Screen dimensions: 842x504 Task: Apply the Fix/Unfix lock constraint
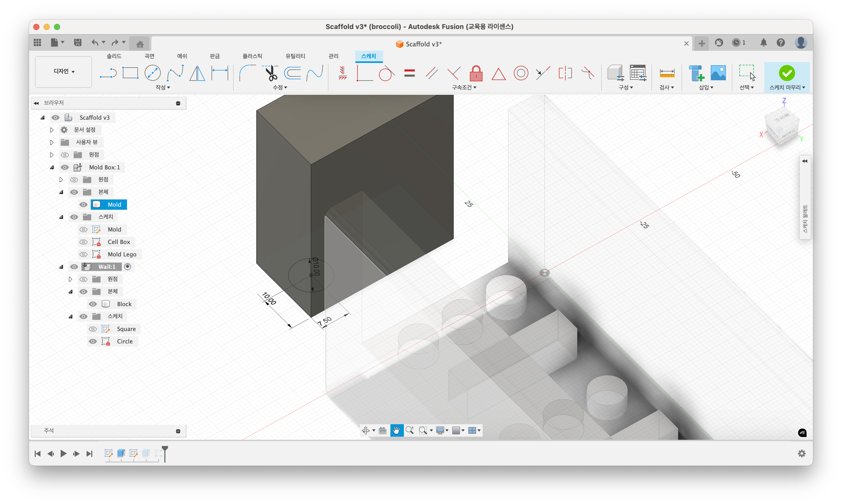pos(476,73)
